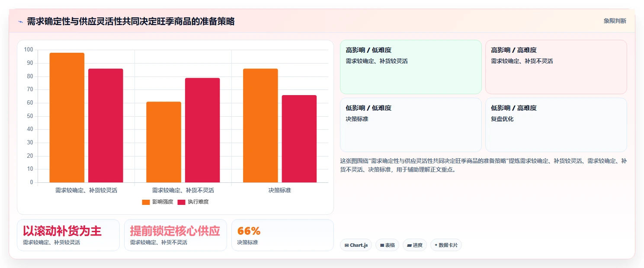The height and width of the screenshot is (268, 644).
Task: Click the red bar for 决策标准
Action: tap(299, 139)
